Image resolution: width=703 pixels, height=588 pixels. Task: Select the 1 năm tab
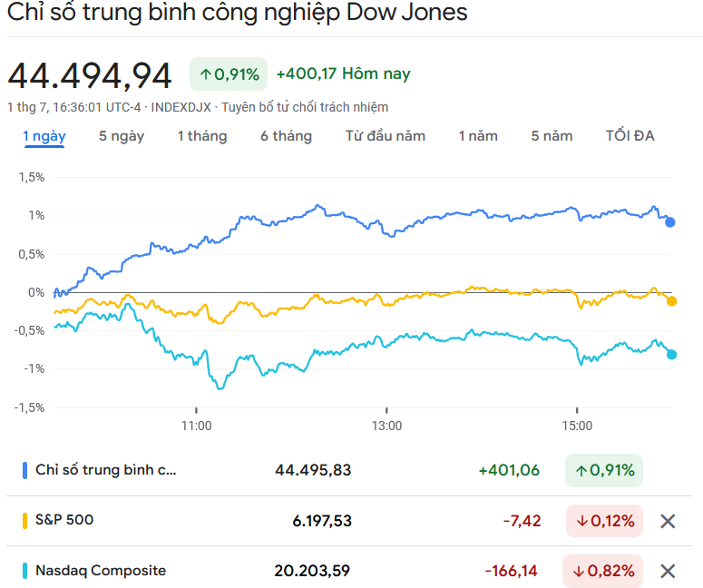[478, 136]
